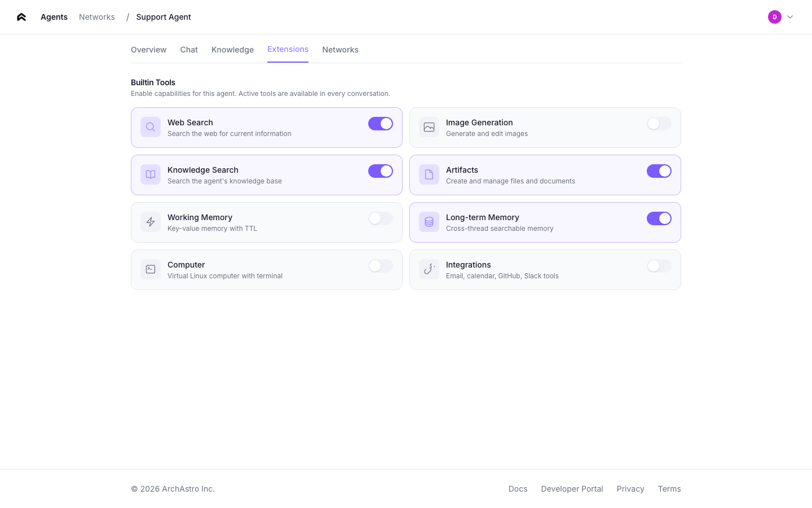
Task: Click the Working Memory lightning icon
Action: coord(151,222)
